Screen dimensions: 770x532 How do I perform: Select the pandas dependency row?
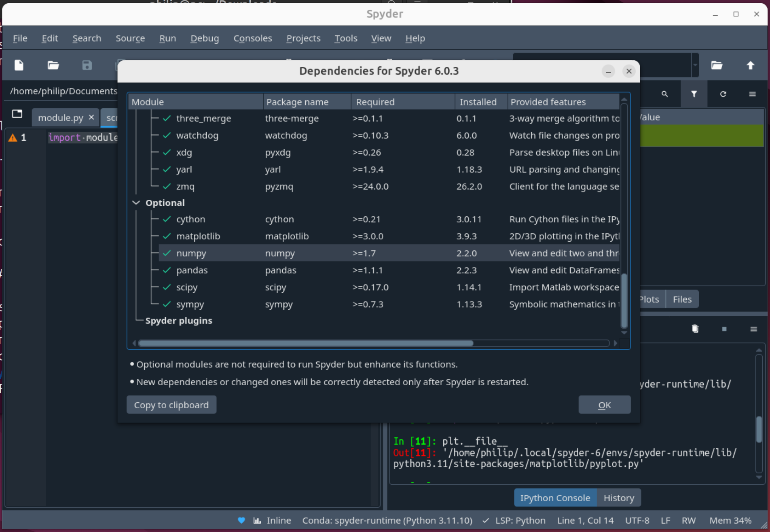pyautogui.click(x=389, y=270)
